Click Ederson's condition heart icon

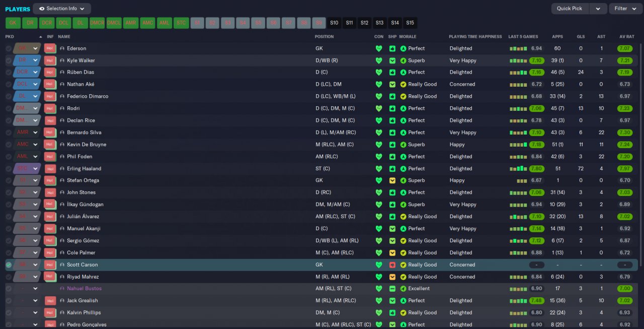click(x=379, y=48)
